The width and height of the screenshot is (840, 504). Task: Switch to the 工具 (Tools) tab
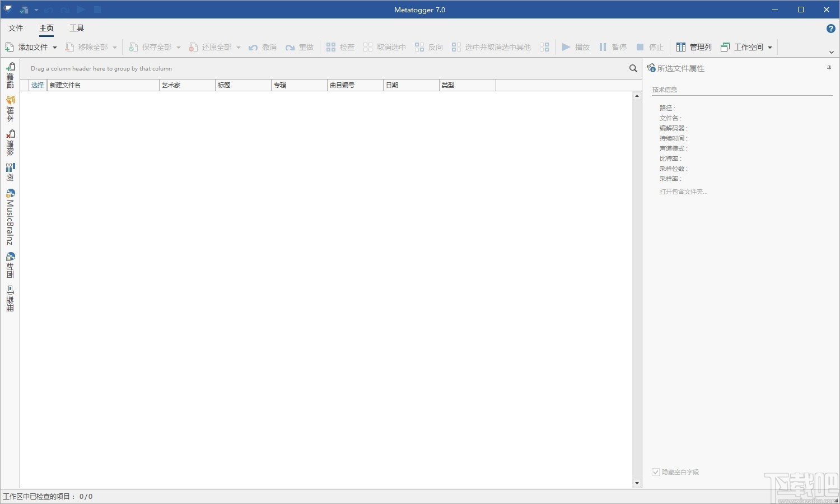77,28
